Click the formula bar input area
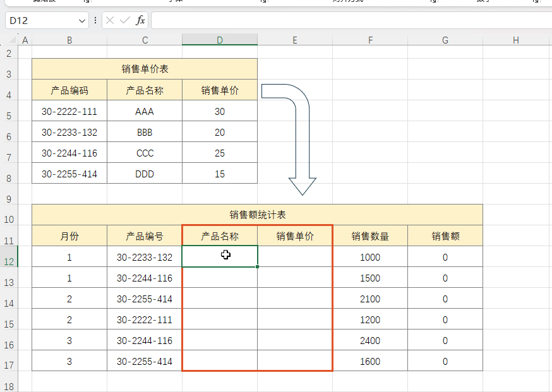The height and width of the screenshot is (392, 552). pos(351,20)
